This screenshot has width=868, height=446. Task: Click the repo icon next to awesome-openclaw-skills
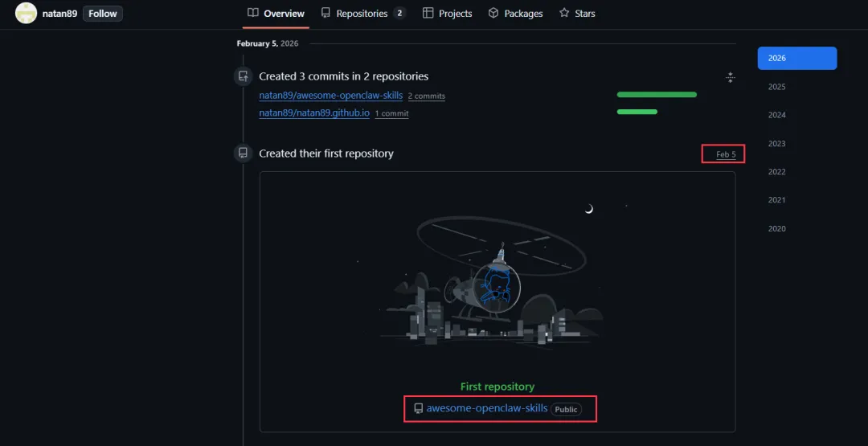coord(419,409)
